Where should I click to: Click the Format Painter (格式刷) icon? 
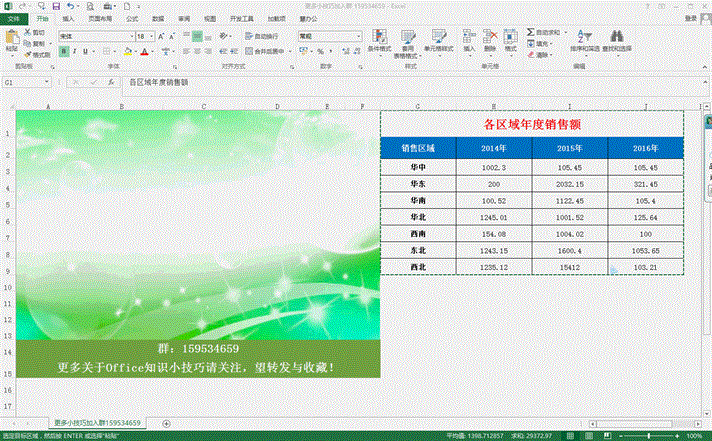[36, 54]
